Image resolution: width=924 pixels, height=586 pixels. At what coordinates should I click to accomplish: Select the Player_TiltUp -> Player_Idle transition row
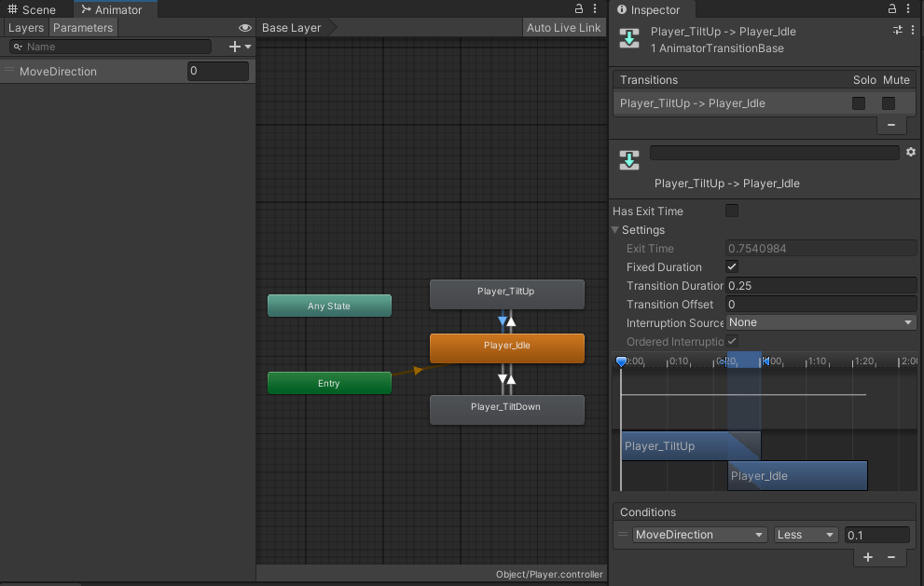click(765, 103)
